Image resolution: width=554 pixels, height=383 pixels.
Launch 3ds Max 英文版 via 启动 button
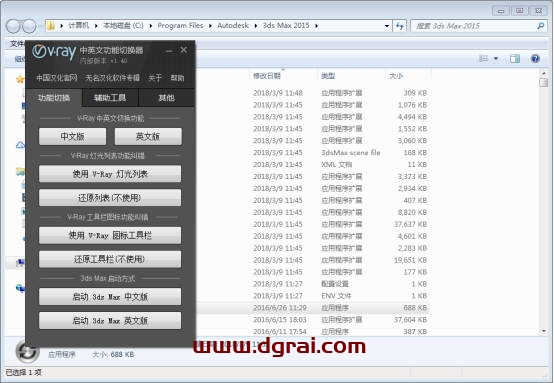pos(110,320)
